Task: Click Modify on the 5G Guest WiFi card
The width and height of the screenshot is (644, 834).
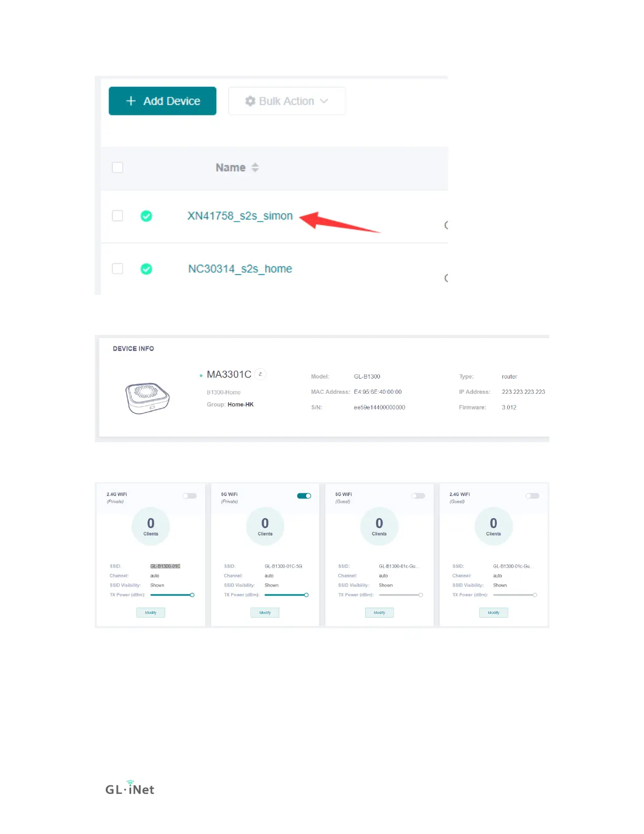Action: click(379, 612)
